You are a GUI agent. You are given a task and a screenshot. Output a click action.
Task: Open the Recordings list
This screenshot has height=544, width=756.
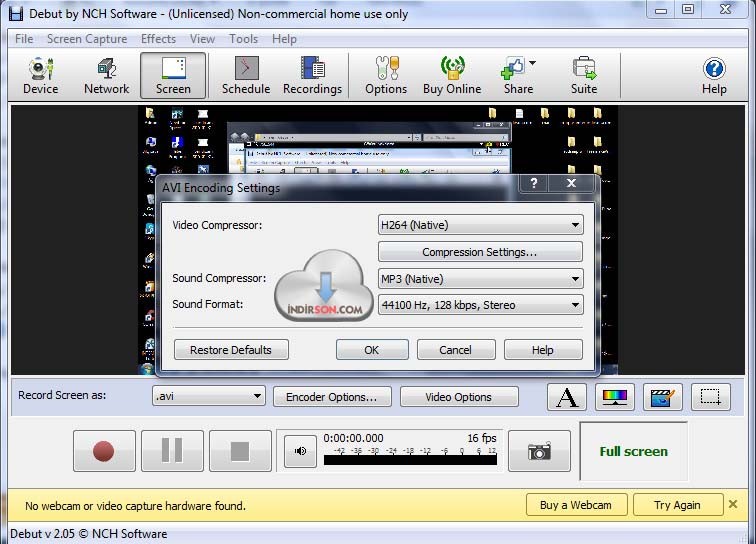pyautogui.click(x=312, y=76)
